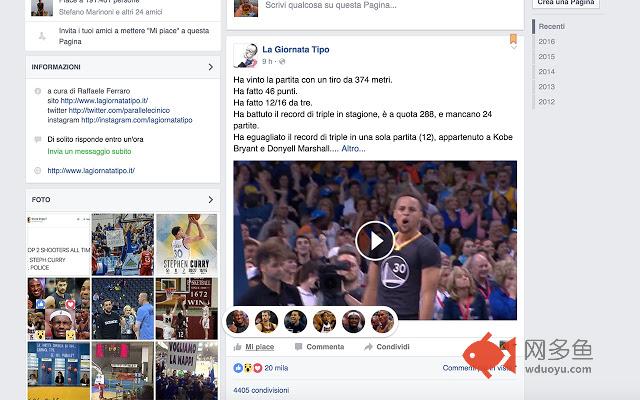Click the Informazioni section header

123,67
